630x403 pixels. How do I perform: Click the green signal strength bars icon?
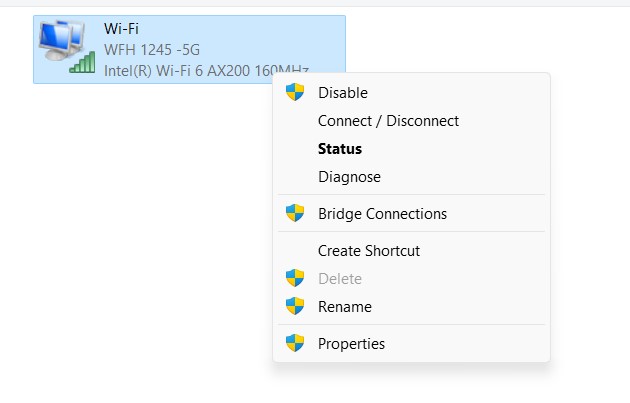[82, 62]
